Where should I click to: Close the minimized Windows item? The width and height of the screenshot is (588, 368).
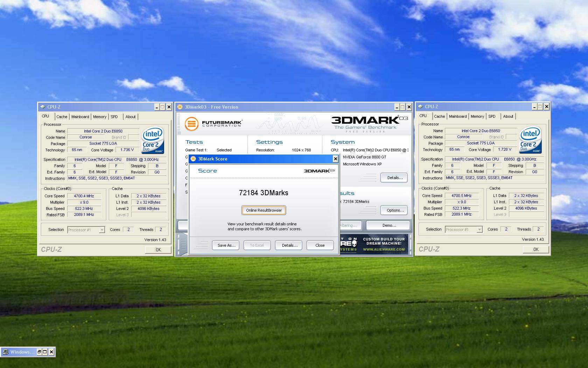tap(51, 352)
